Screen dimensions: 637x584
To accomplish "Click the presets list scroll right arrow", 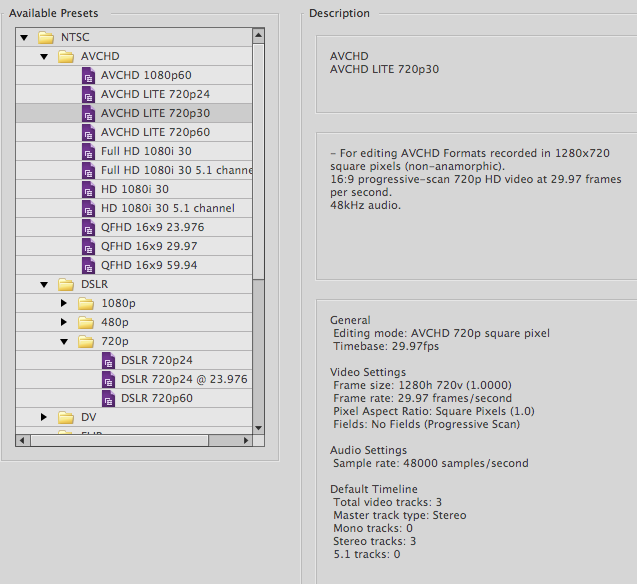I will 246,440.
